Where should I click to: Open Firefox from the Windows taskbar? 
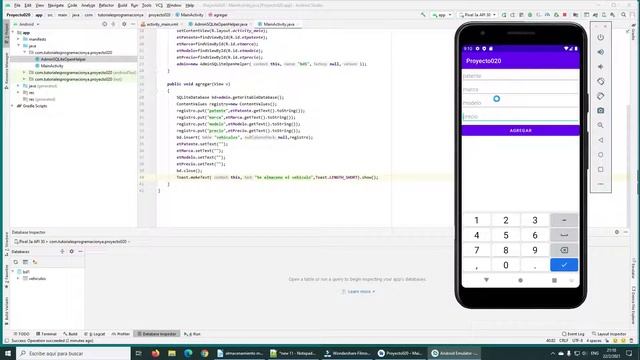pyautogui.click(x=156, y=353)
